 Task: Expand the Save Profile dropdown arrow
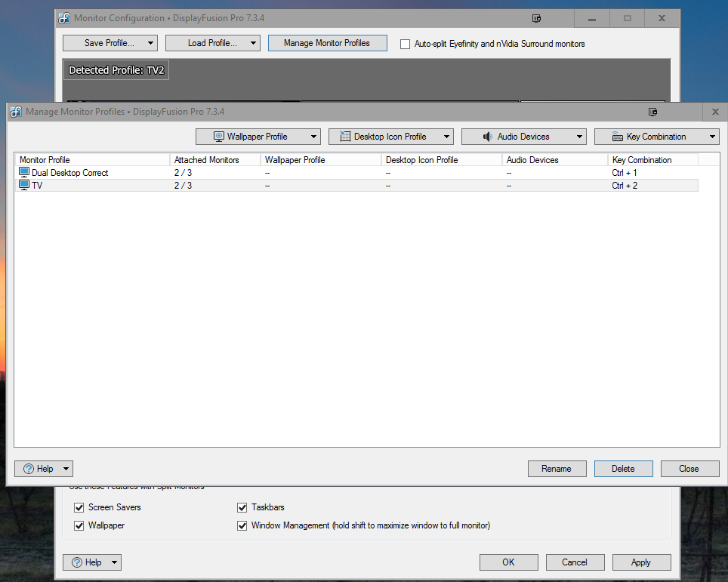[150, 43]
